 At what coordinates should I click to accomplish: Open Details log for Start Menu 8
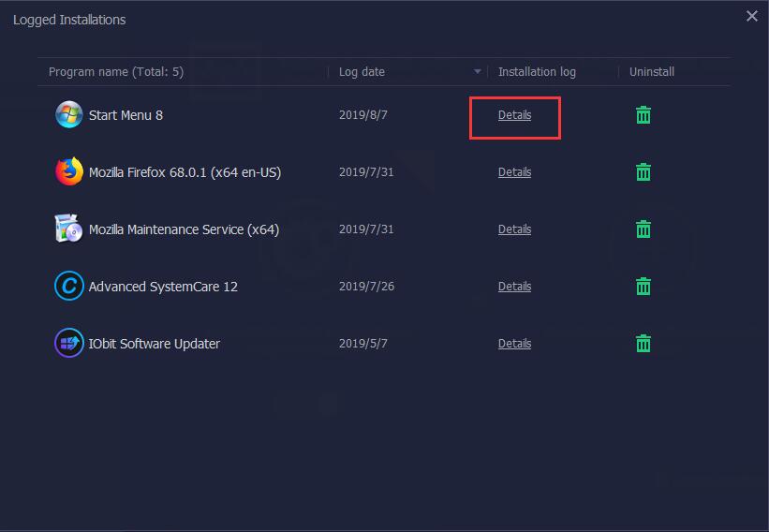[x=514, y=115]
